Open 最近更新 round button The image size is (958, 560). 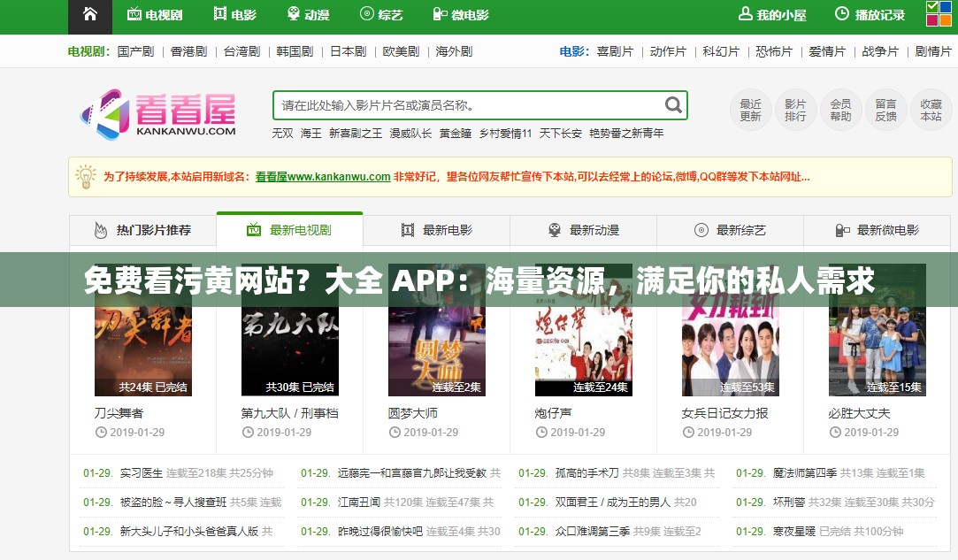pos(750,110)
